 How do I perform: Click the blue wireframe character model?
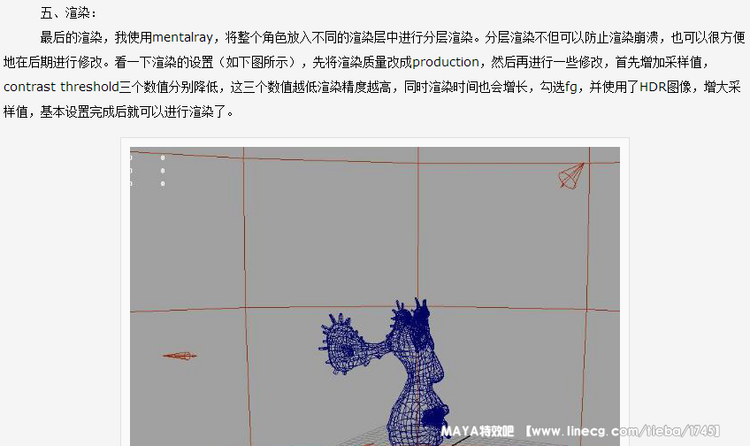386,371
